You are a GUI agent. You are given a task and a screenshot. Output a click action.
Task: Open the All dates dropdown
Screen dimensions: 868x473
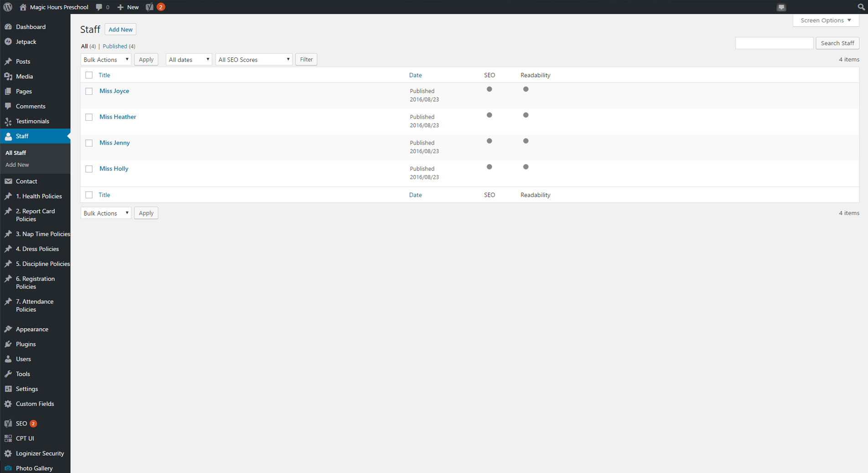(188, 59)
